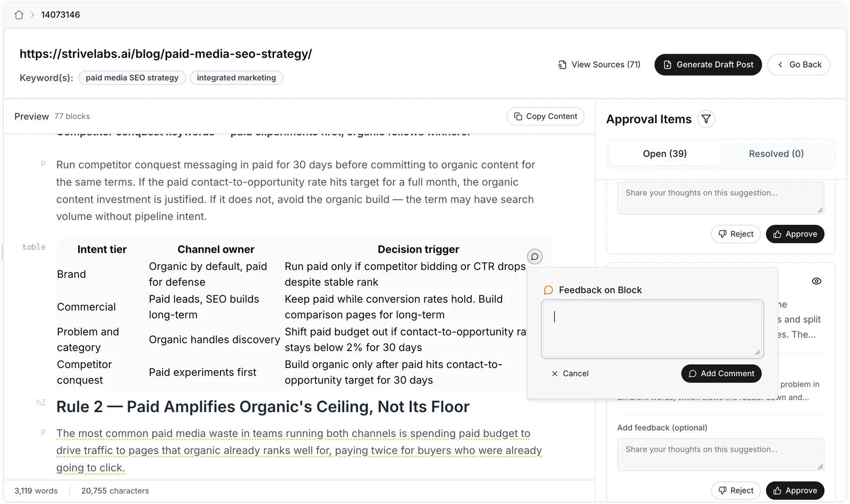850x504 pixels.
Task: Click breadcrumb item 14073146
Action: tap(61, 15)
